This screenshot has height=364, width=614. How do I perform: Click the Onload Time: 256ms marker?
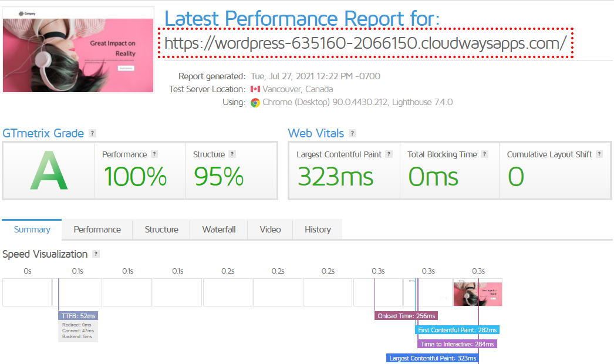pos(406,316)
